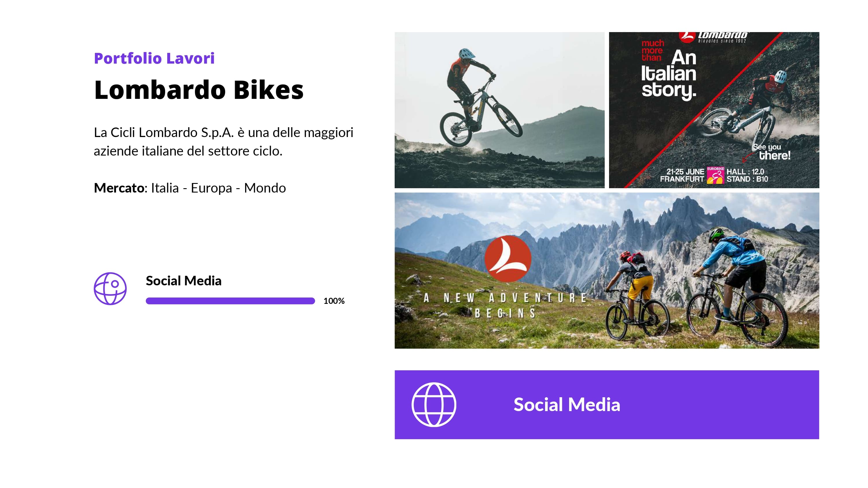
Task: Click the 'HALL : 12.0 STAND : B10' text
Action: click(747, 175)
